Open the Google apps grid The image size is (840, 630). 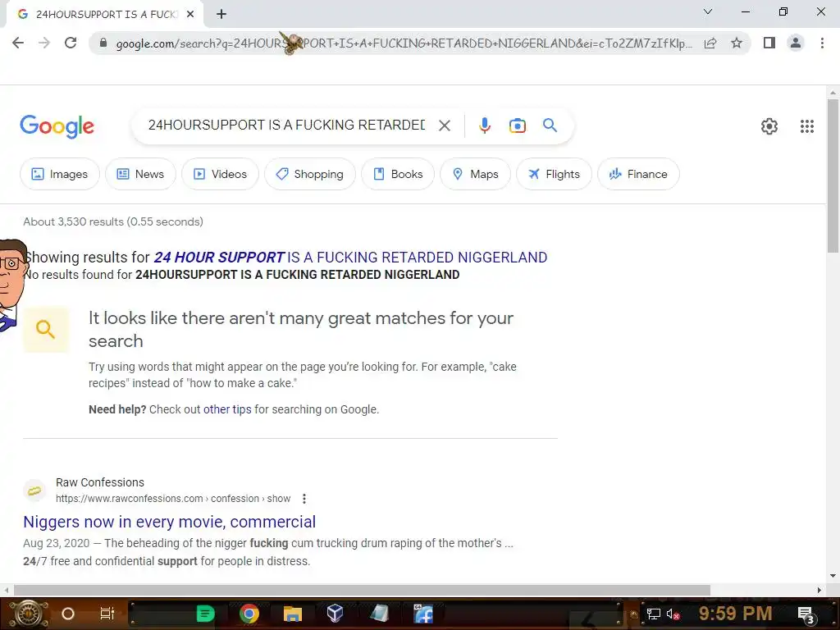[x=807, y=126]
